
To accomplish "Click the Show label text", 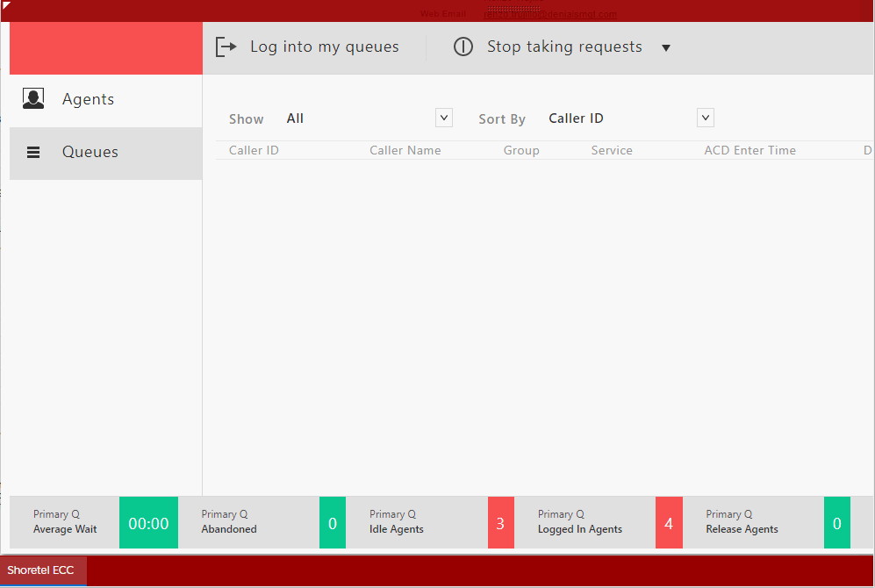I will [246, 118].
